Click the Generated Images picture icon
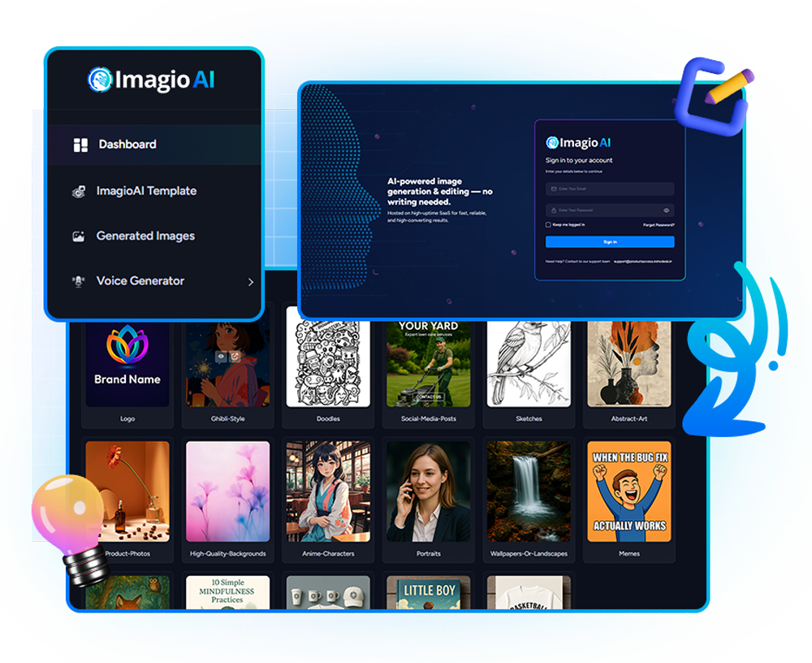This screenshot has width=812, height=663. [78, 237]
